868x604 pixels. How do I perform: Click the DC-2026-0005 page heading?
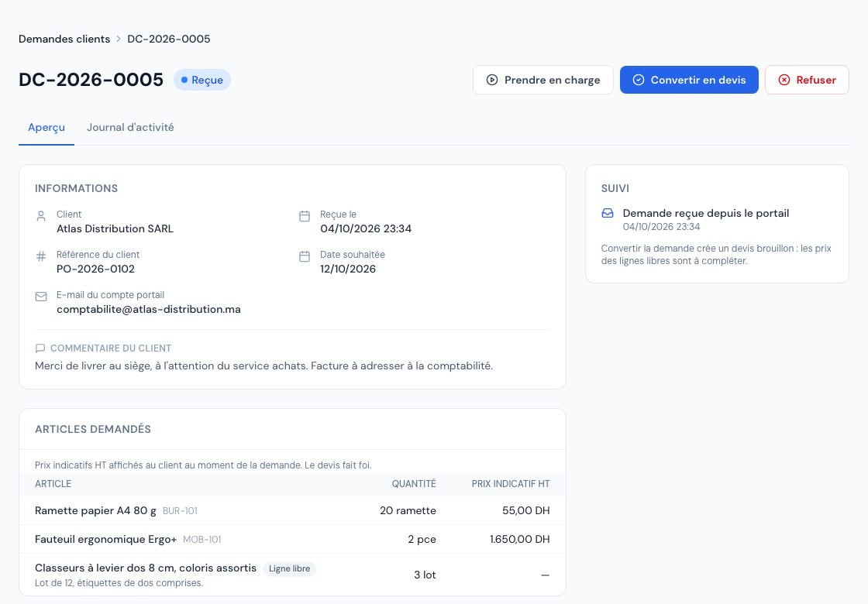pyautogui.click(x=91, y=80)
